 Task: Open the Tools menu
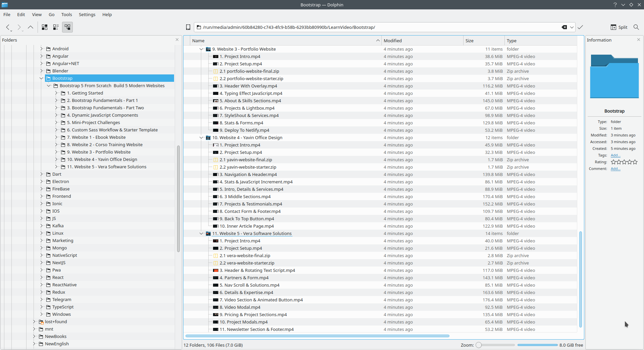point(67,14)
